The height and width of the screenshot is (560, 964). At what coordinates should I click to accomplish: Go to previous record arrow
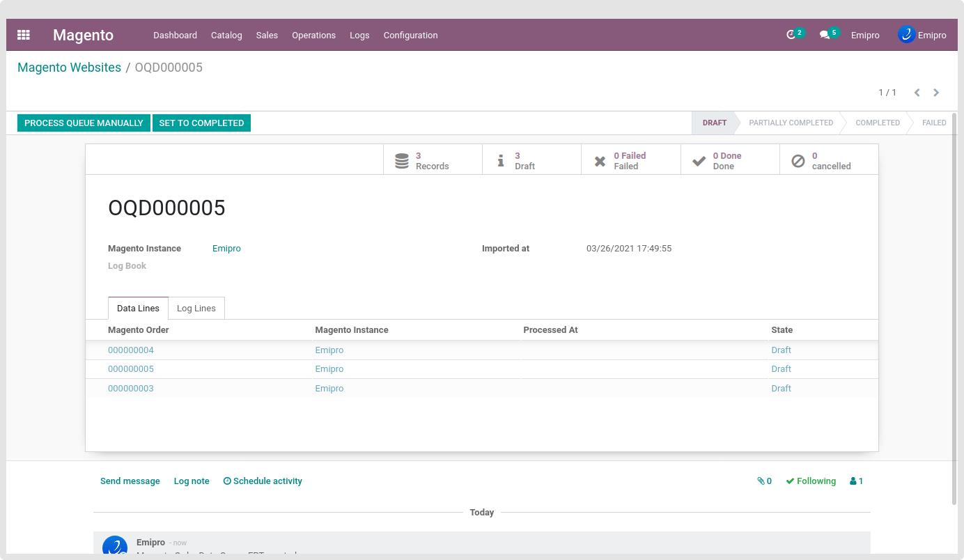click(x=917, y=93)
